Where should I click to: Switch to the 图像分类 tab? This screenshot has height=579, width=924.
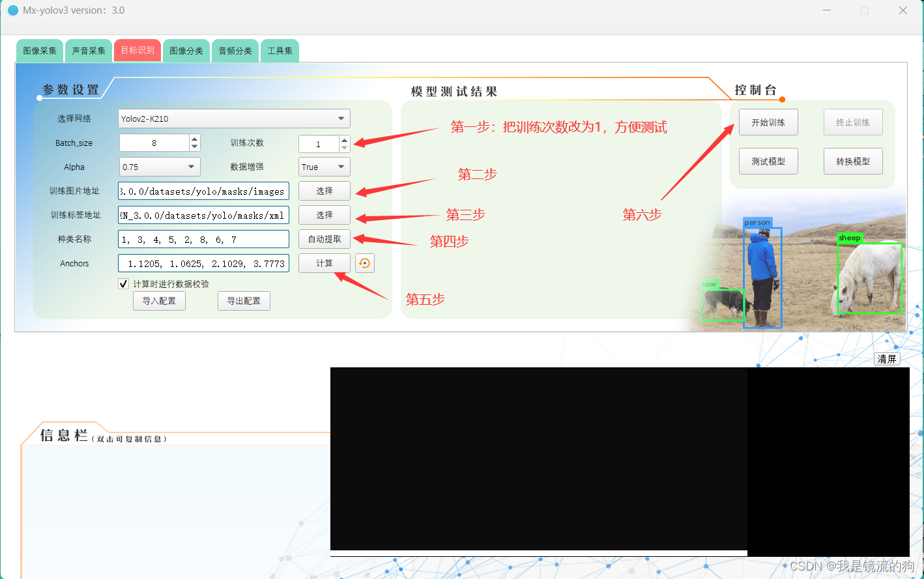(186, 49)
